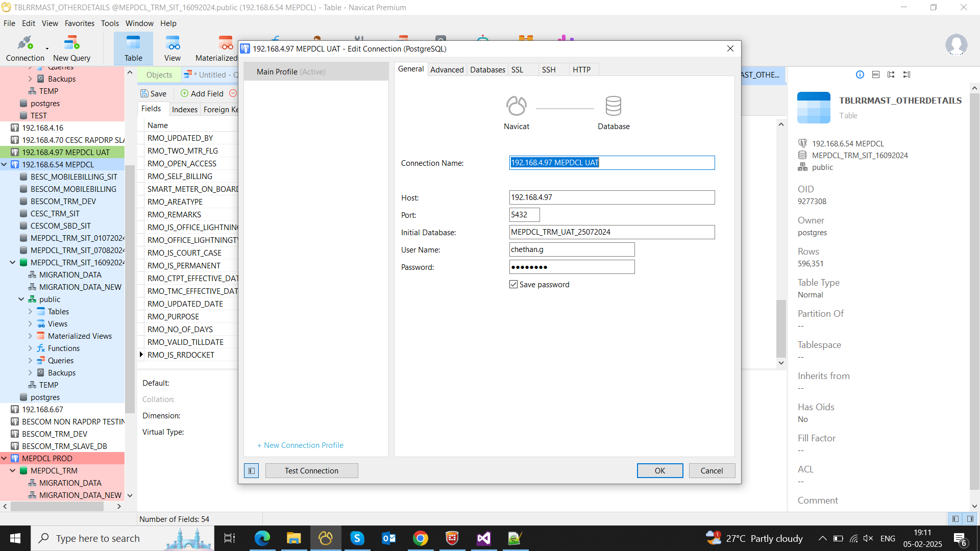Image resolution: width=980 pixels, height=551 pixels.
Task: Click New Connection Profile link
Action: pos(300,445)
